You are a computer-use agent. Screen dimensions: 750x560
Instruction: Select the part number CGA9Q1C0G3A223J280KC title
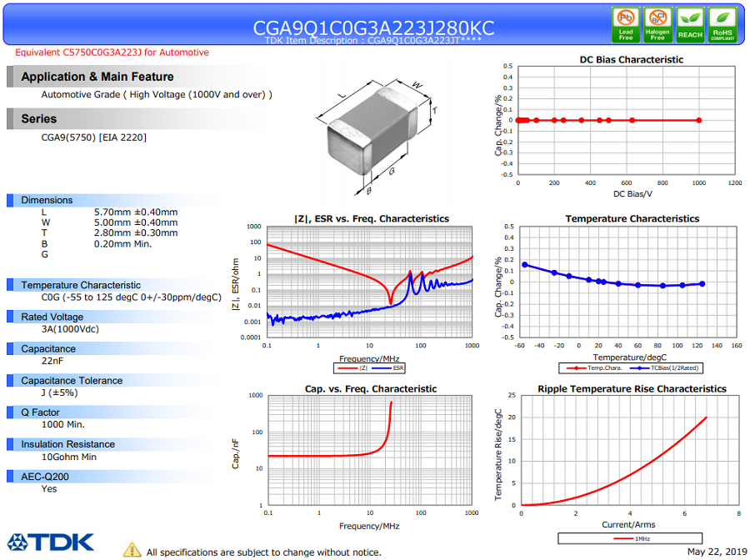373,27
